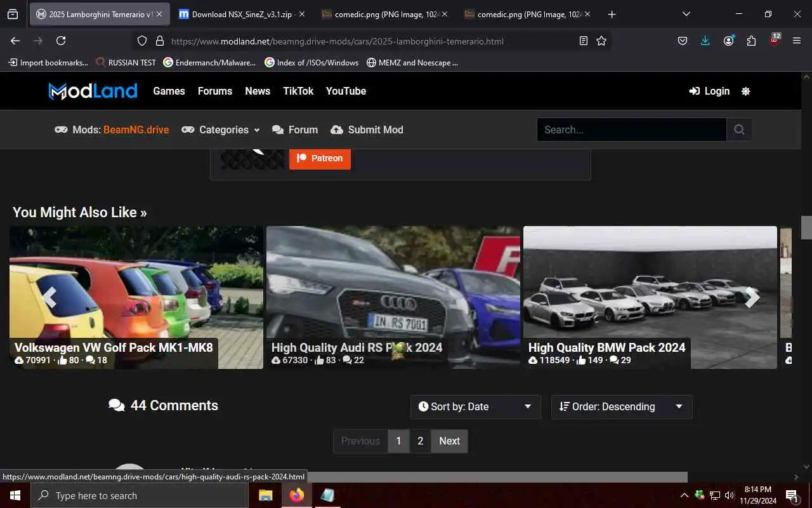Expand the list all tabs chevron
812x508 pixels.
(x=686, y=14)
